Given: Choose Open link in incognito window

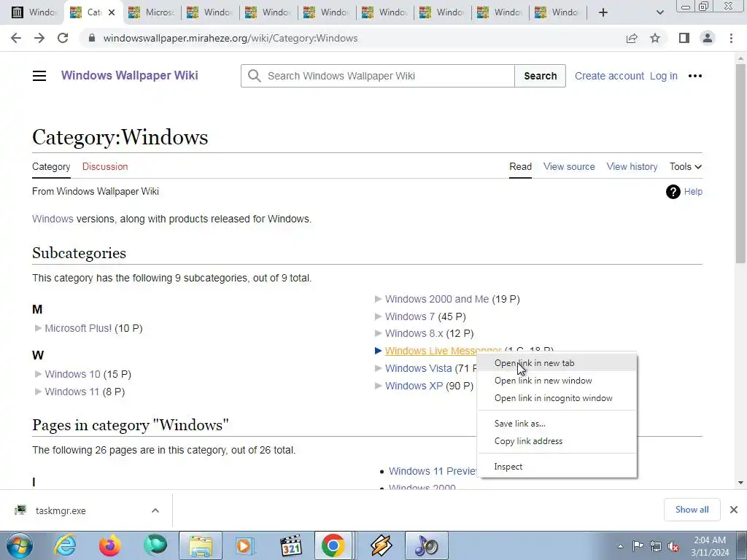Looking at the screenshot, I should click(557, 398).
